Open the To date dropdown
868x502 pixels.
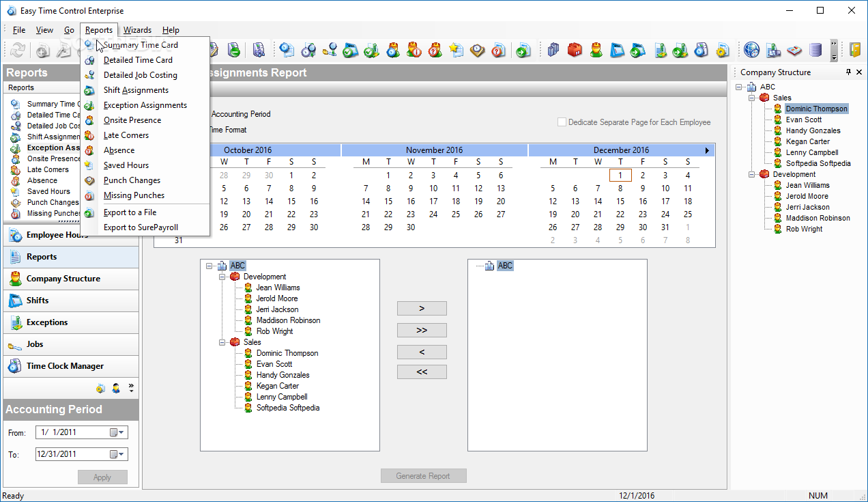[x=117, y=454]
